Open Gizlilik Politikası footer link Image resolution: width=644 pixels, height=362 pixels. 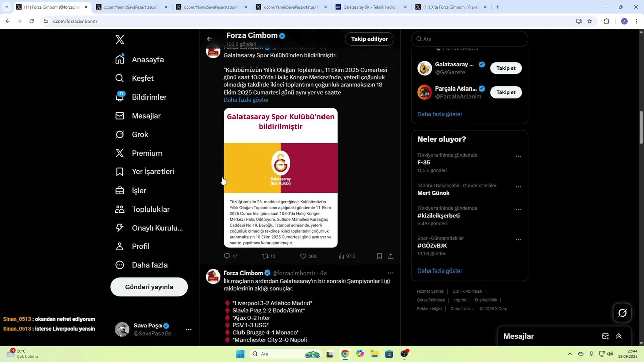[467, 291]
